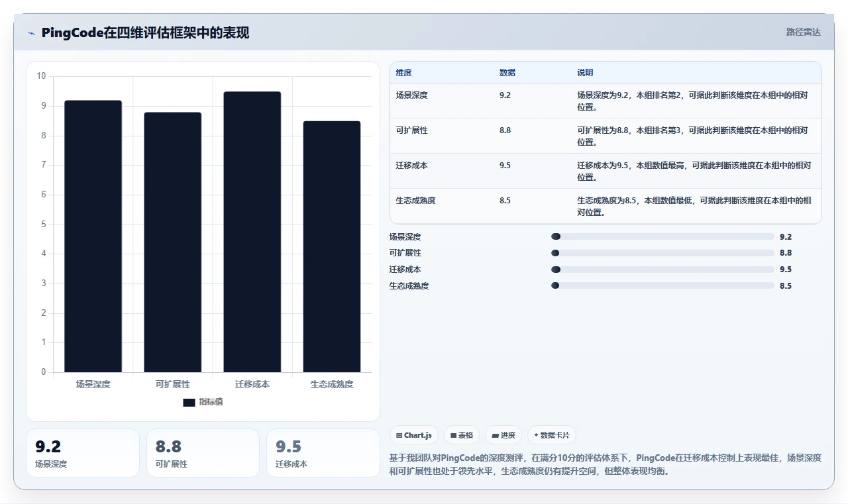Toggle the 指标值 legend swatch
Screen dimensions: 848x504
189,402
